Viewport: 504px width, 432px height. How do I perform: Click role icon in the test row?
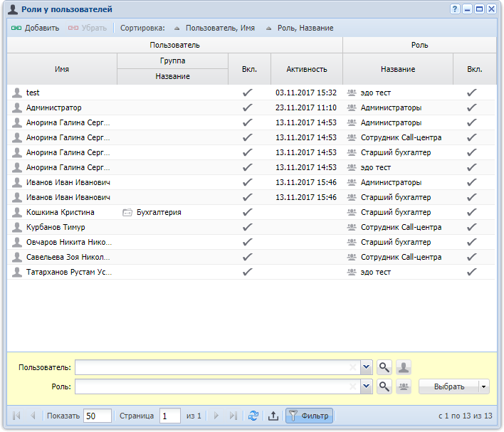point(352,93)
